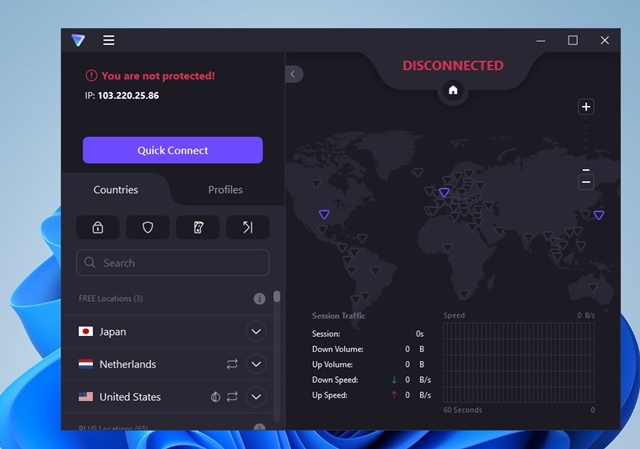Click the P2P arrows icon for Netherlands
640x449 pixels.
pos(232,364)
